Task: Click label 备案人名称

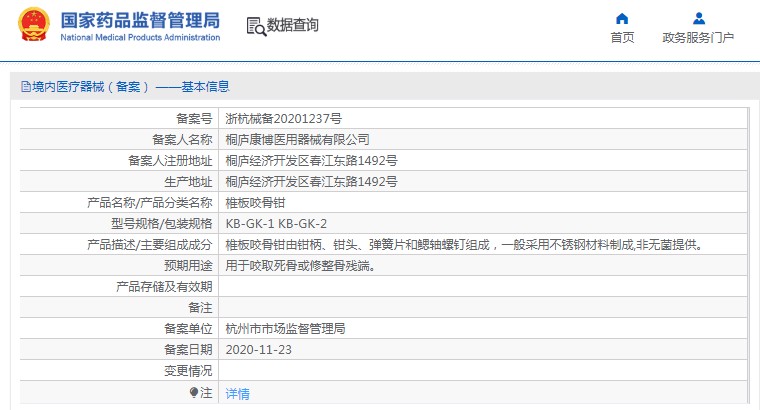Action: [182, 140]
